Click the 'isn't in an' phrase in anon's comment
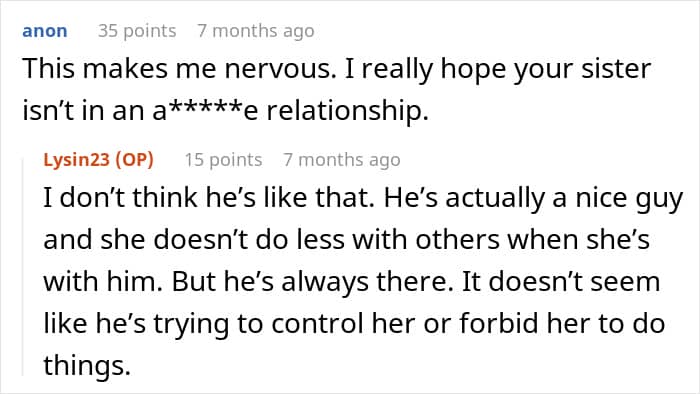Image resolution: width=700 pixels, height=394 pixels. point(83,111)
